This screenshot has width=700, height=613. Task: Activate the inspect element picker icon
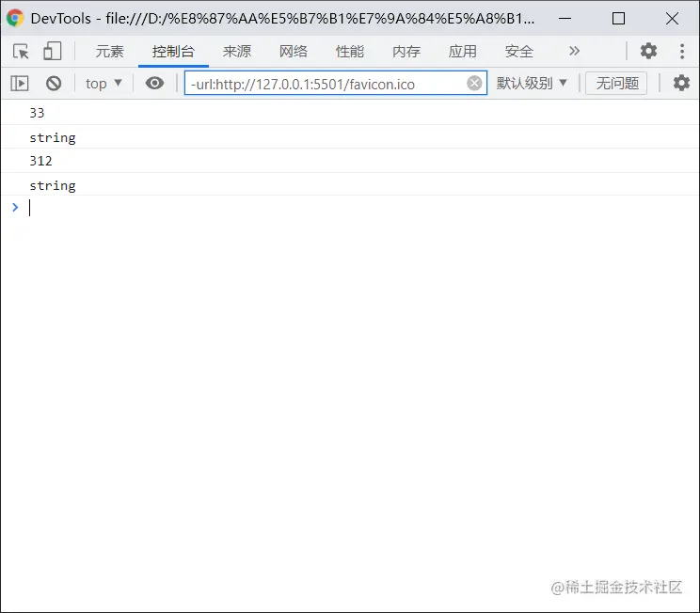pos(21,52)
